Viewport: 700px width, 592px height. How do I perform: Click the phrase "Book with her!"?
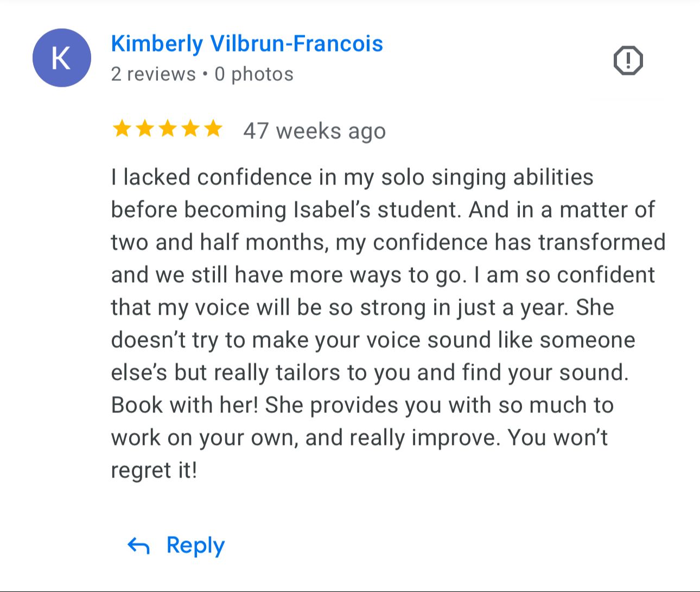pyautogui.click(x=184, y=405)
